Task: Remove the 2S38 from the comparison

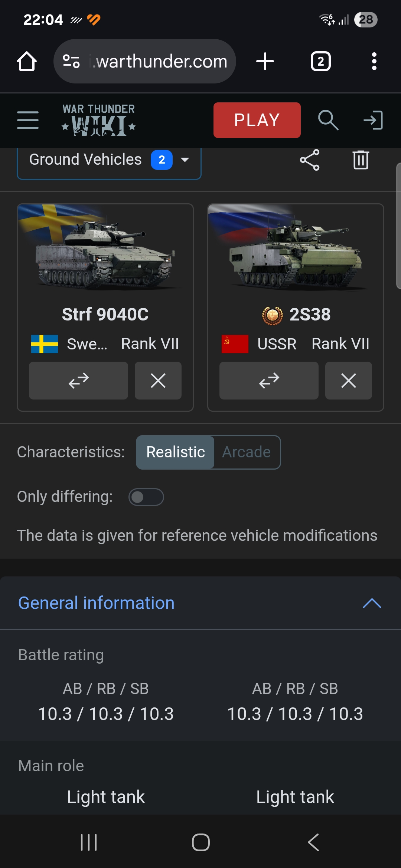Action: coord(348,380)
